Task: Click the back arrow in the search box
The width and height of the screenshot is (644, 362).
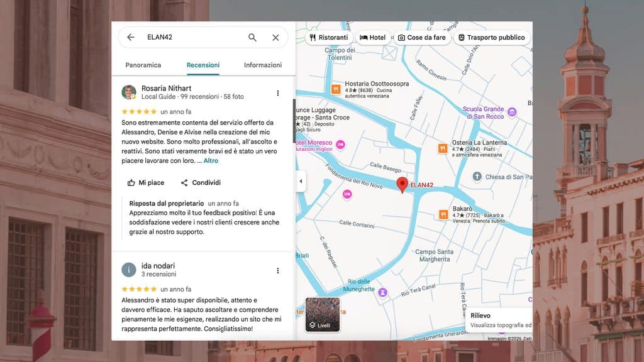Action: click(x=131, y=37)
